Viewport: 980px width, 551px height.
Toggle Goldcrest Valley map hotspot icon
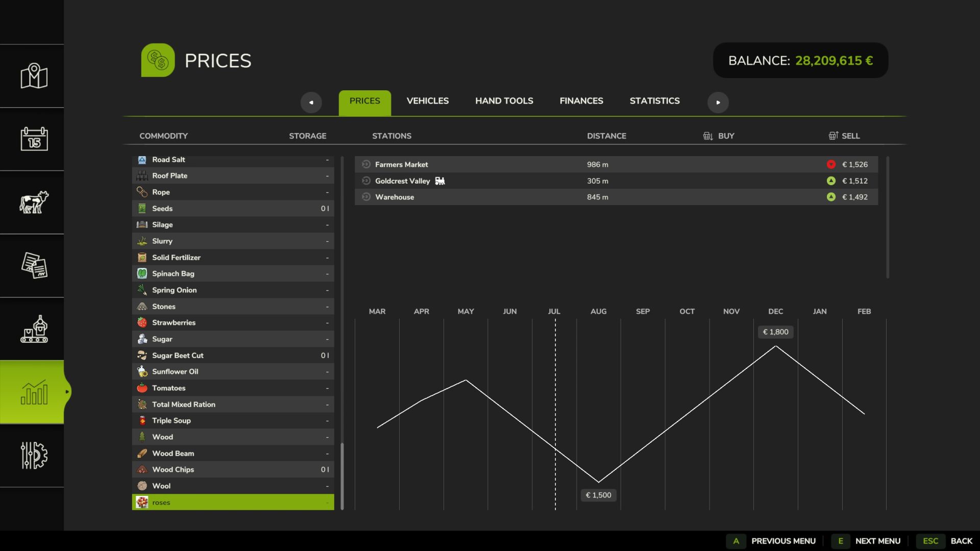point(366,181)
